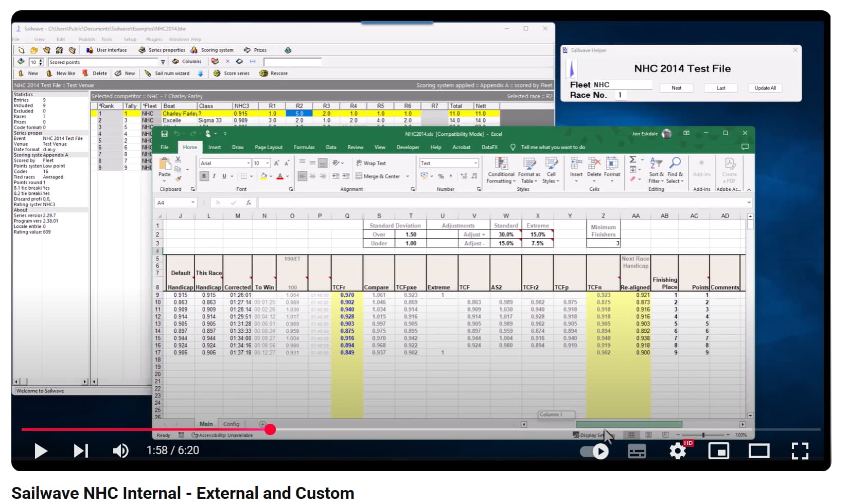The height and width of the screenshot is (504, 848).
Task: Click the Delete cells icon
Action: [x=594, y=164]
